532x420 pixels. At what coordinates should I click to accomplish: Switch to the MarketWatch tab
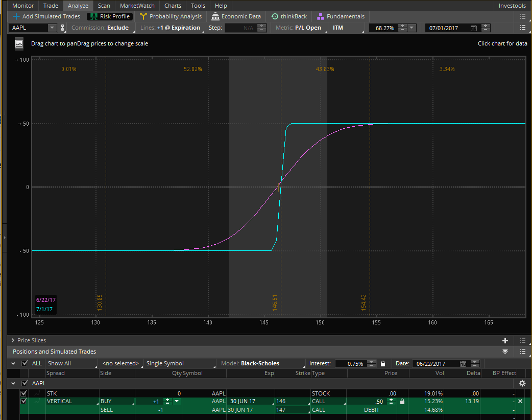pos(137,6)
